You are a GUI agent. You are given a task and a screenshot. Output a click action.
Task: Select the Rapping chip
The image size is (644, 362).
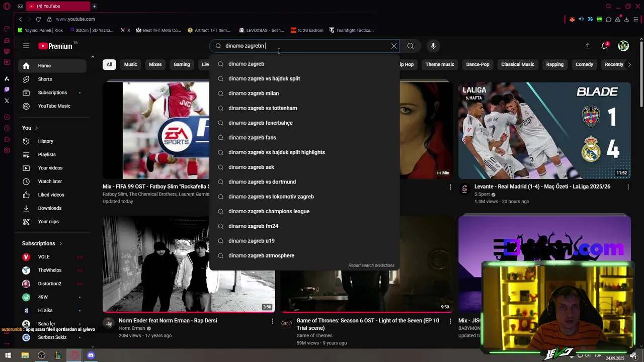pos(555,64)
